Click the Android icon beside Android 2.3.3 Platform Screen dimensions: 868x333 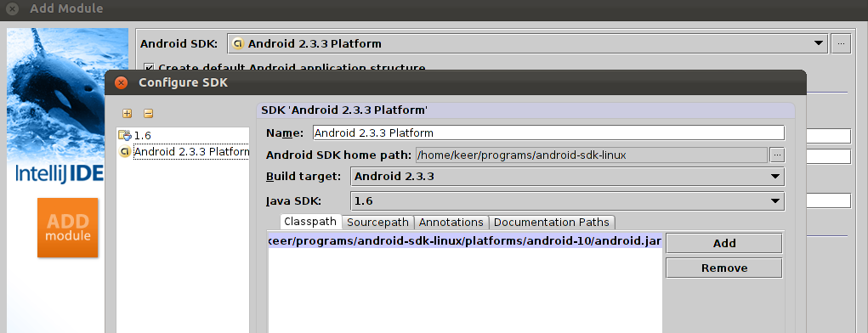(x=125, y=151)
